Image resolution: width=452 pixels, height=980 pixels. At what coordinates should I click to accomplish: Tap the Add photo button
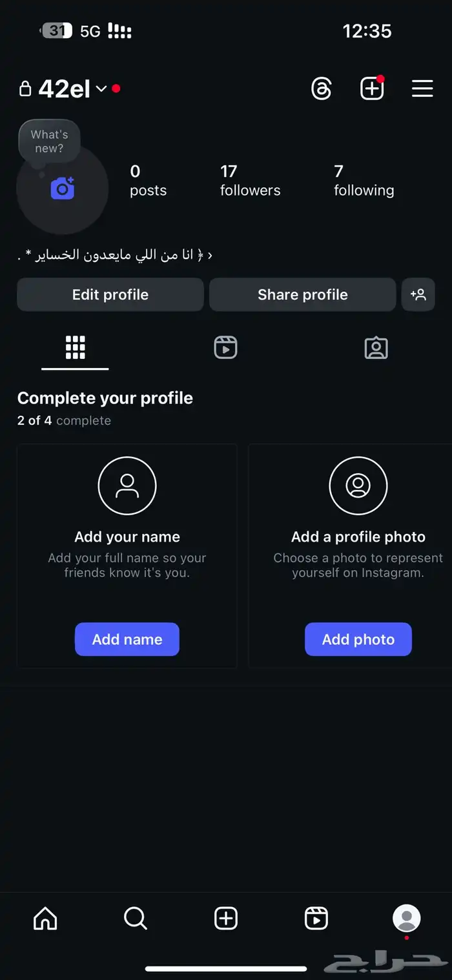pos(358,639)
